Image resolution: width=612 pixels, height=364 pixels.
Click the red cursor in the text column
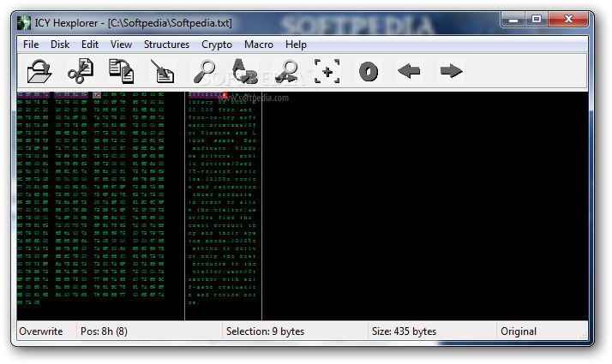pos(225,95)
